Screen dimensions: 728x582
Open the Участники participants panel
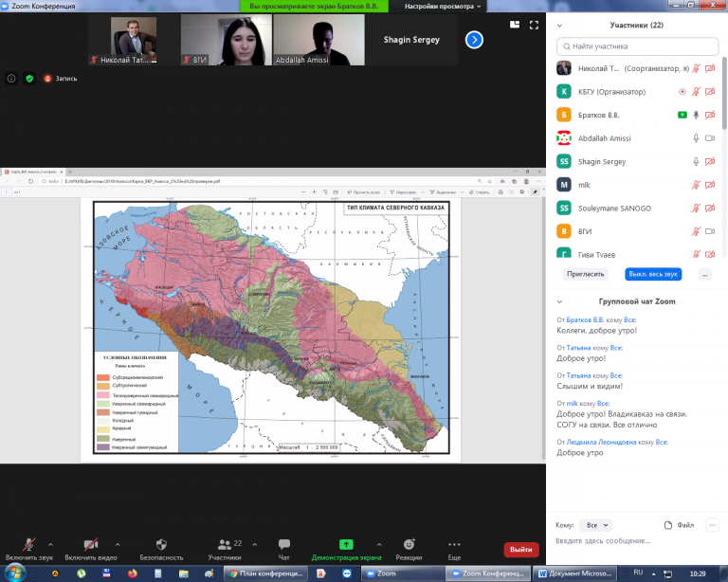224,549
